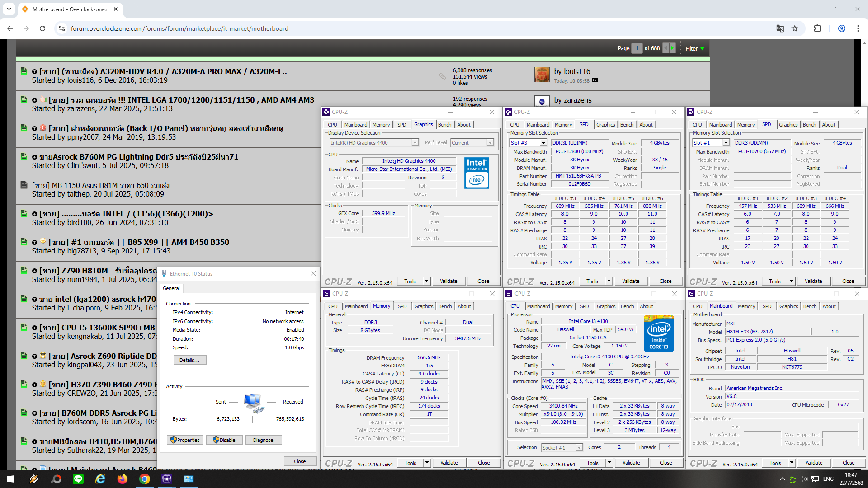Open LINE app in taskbar
The image size is (868, 488).
pos(78,479)
